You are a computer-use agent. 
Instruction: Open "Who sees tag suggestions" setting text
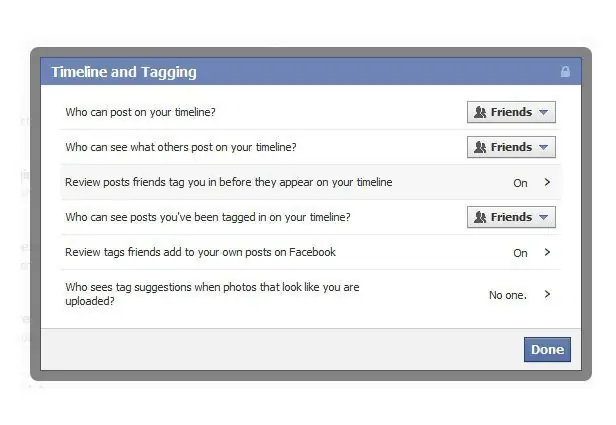tap(212, 294)
